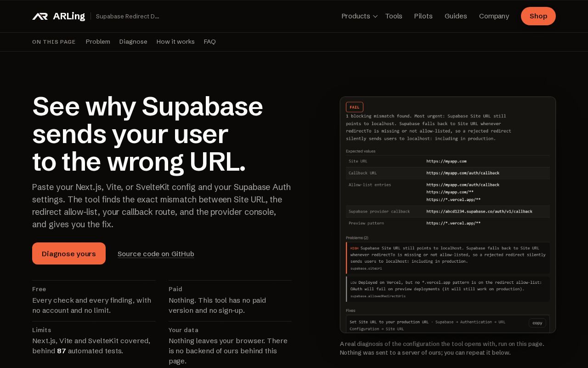Click the real diagnosis caption text
This screenshot has height=368, width=588.
(442, 348)
